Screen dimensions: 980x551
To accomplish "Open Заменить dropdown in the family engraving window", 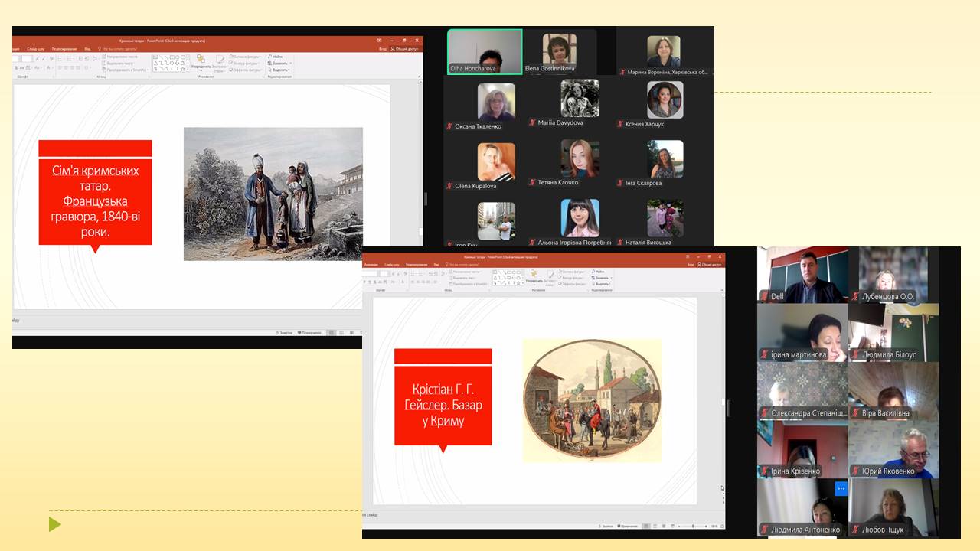I will point(279,63).
